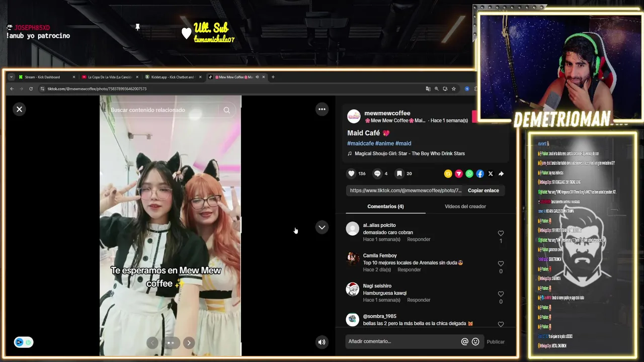Show the next photo in the slideshow
Viewport: 644px width, 362px height.
tap(189, 343)
